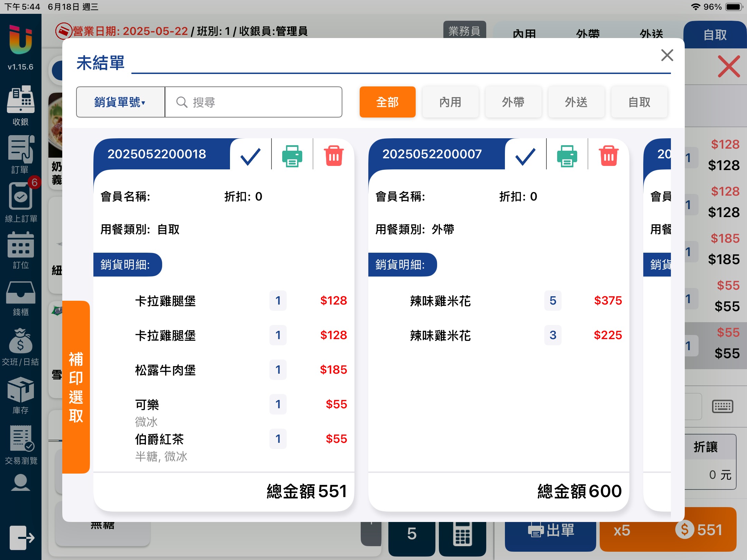747x560 pixels.
Task: Print order 2025052200018 with the printer icon
Action: [292, 156]
